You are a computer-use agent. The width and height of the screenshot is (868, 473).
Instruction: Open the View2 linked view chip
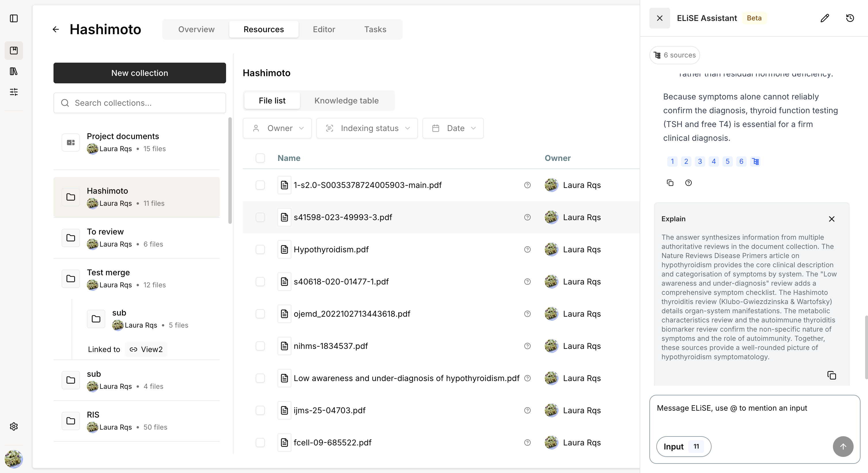[146, 349]
